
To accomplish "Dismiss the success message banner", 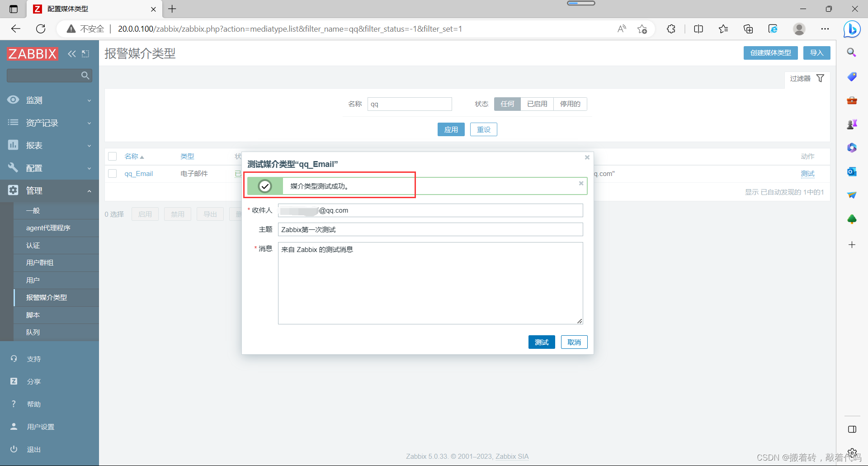I will [x=581, y=183].
